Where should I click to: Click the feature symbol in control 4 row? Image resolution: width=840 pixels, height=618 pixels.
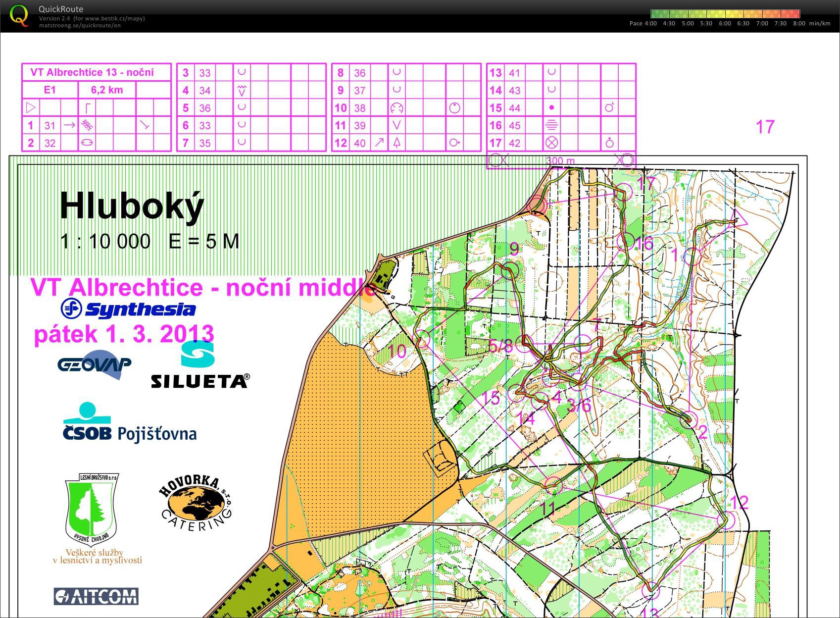point(242,90)
